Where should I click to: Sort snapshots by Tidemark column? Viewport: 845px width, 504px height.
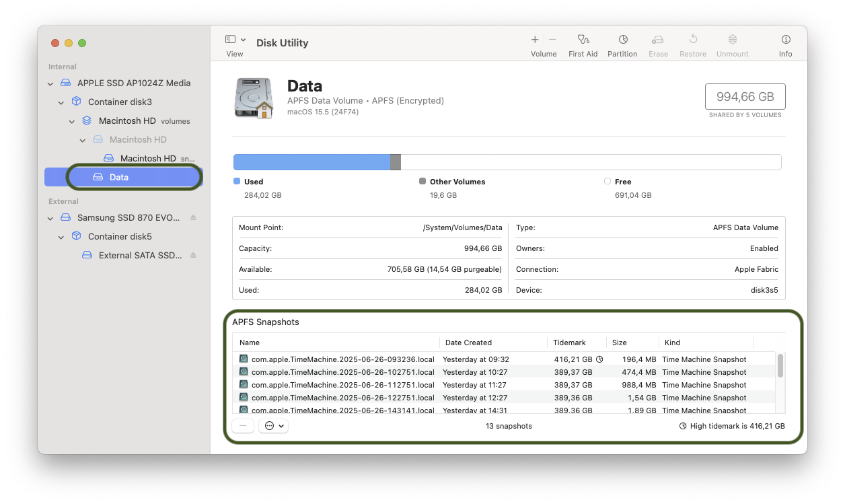click(x=577, y=343)
